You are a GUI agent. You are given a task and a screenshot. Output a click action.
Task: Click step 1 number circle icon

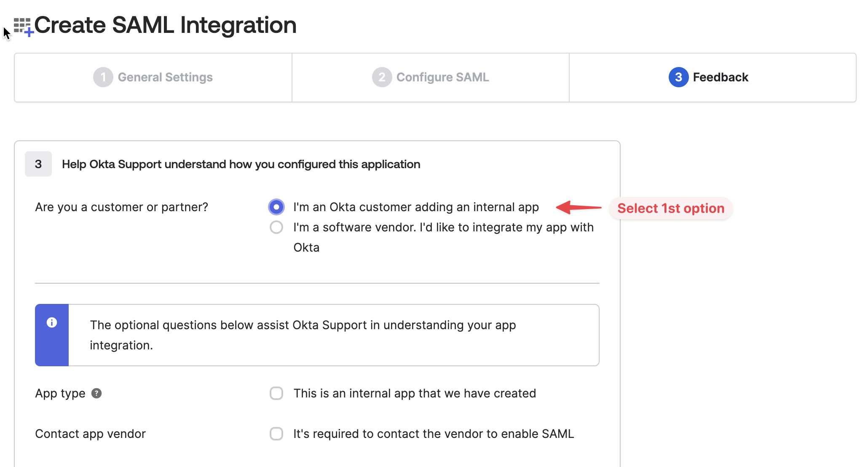coord(103,77)
